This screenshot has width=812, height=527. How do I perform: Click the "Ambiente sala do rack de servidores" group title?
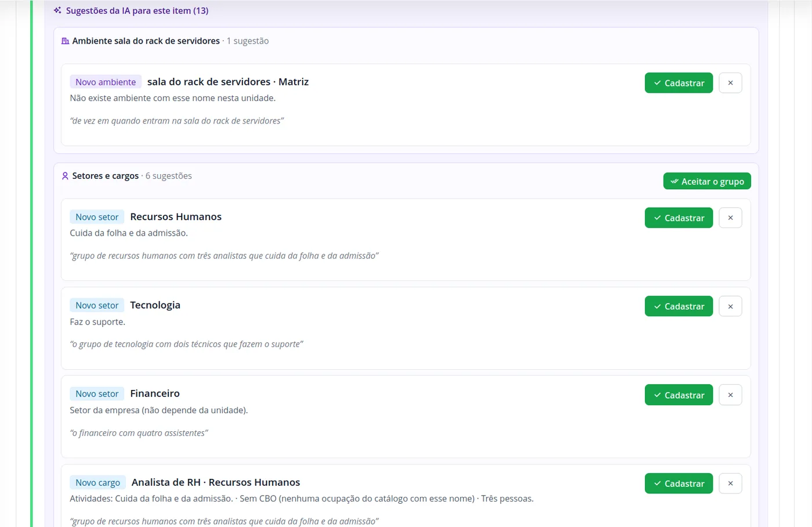[146, 41]
